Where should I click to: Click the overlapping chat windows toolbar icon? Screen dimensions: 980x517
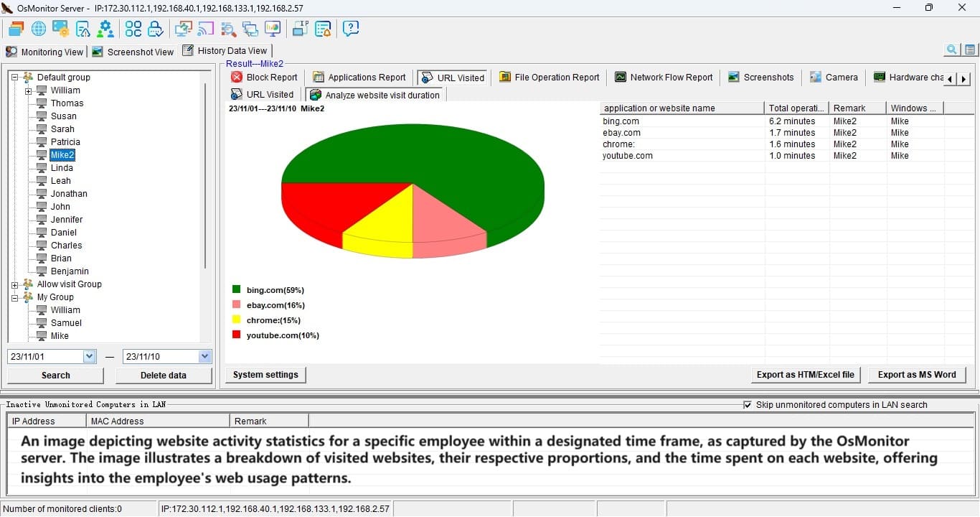pyautogui.click(x=250, y=29)
